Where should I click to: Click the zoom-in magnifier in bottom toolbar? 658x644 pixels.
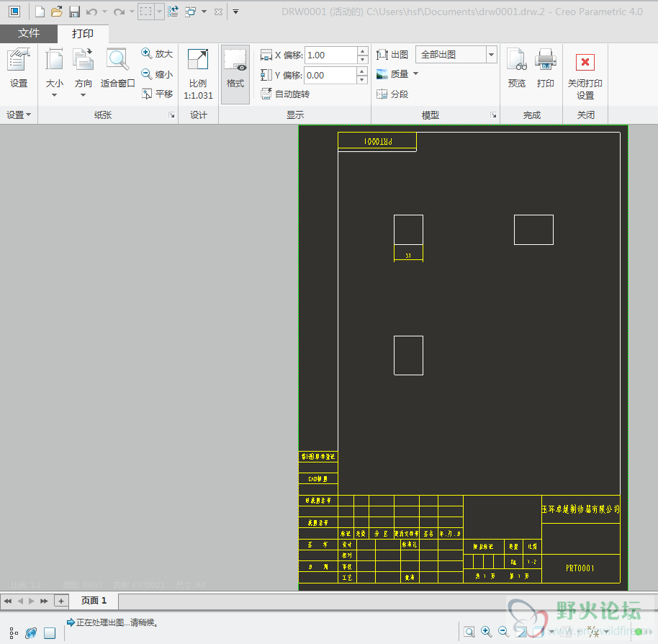(487, 632)
